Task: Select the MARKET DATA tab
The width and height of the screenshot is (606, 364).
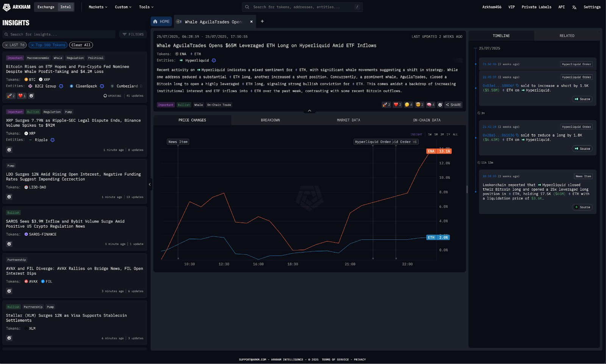Action: (348, 120)
